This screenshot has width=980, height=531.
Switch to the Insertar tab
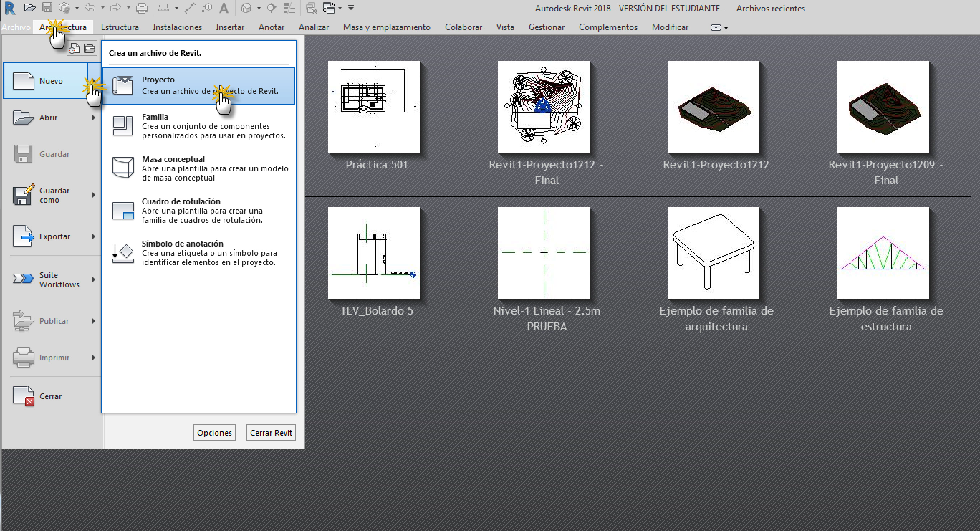pyautogui.click(x=230, y=27)
